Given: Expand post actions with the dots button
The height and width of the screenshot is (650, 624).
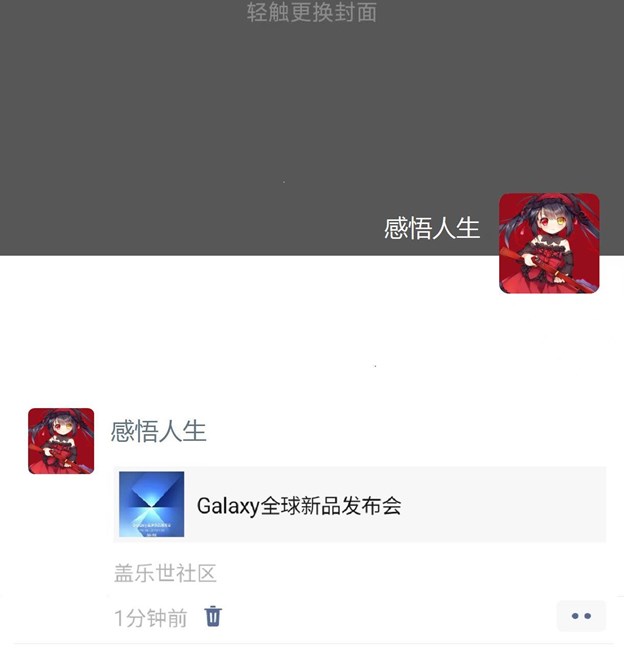Looking at the screenshot, I should pyautogui.click(x=581, y=616).
